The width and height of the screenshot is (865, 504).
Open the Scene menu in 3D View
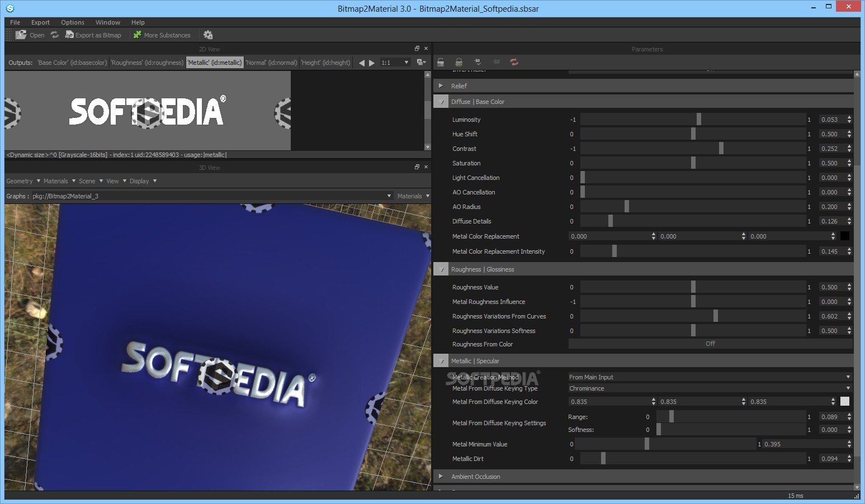tap(91, 181)
